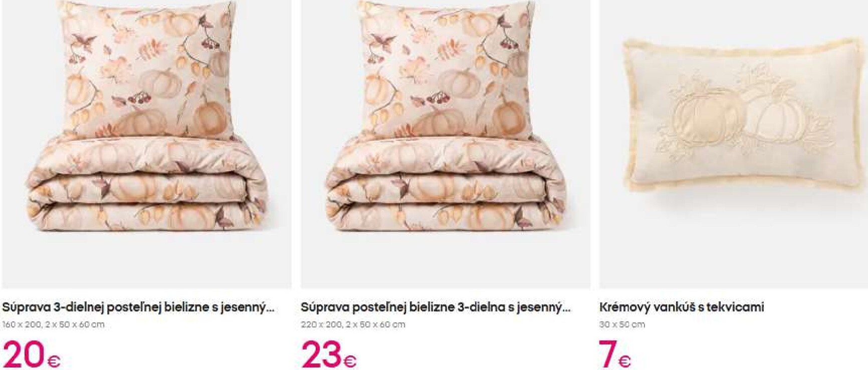This screenshot has height=370, width=868.
Task: Click the 20 € price
Action: 31,354
